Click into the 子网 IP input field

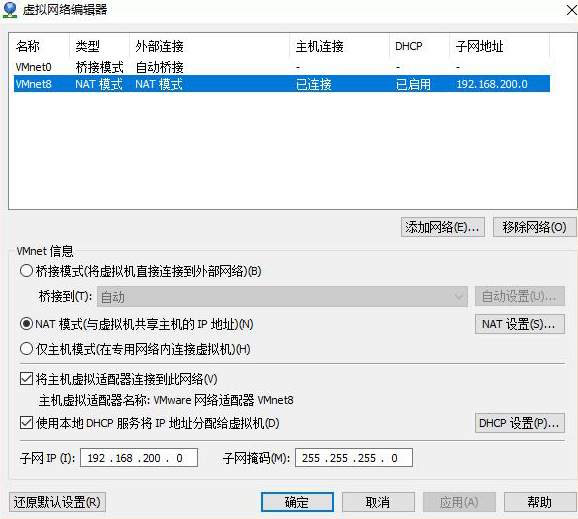(139, 458)
